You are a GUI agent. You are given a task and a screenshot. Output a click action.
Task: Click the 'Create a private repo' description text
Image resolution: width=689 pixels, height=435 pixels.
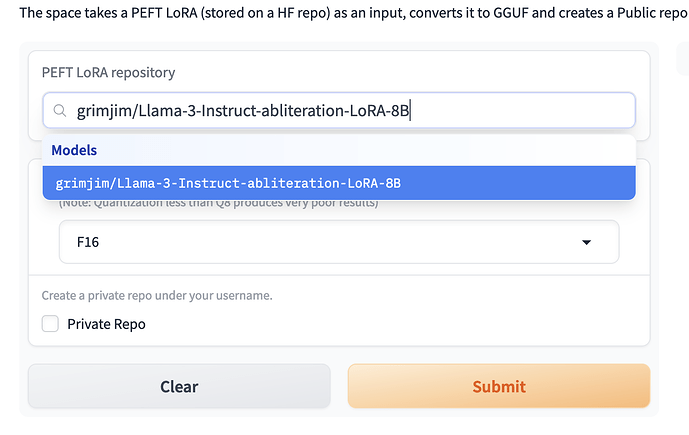pyautogui.click(x=156, y=296)
